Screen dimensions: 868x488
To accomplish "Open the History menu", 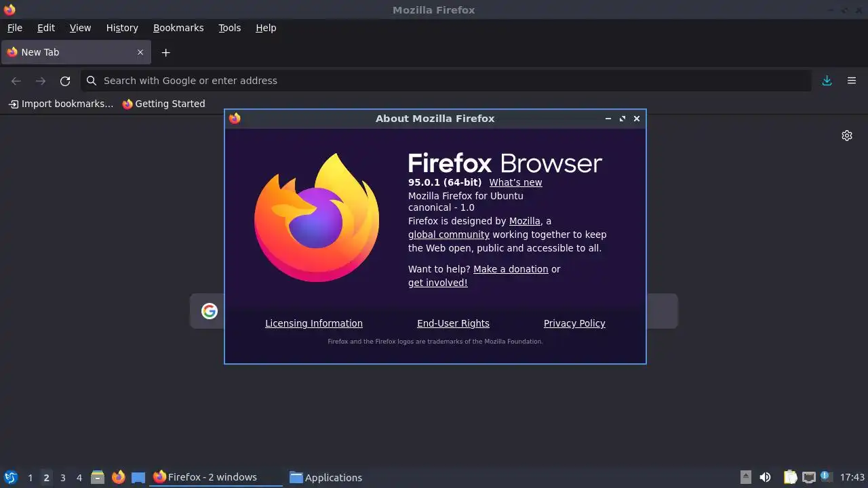I will tap(122, 28).
